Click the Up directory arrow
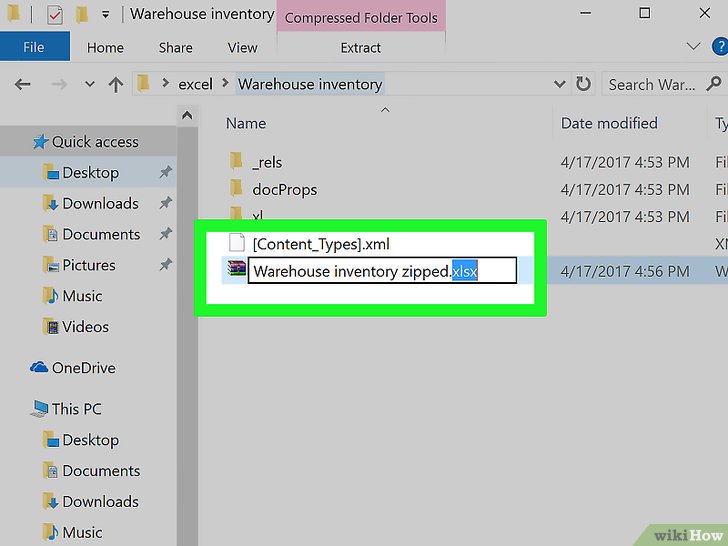The width and height of the screenshot is (728, 546). pos(116,85)
